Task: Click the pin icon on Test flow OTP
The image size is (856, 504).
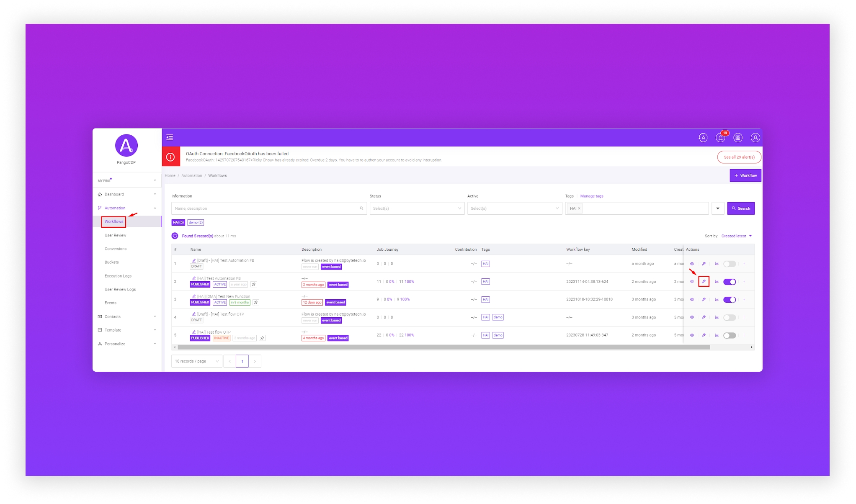Action: coord(262,338)
